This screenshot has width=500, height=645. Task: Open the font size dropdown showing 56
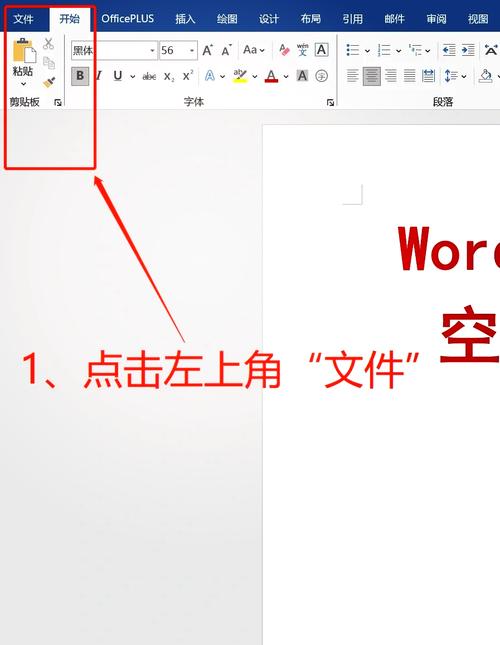(x=178, y=51)
